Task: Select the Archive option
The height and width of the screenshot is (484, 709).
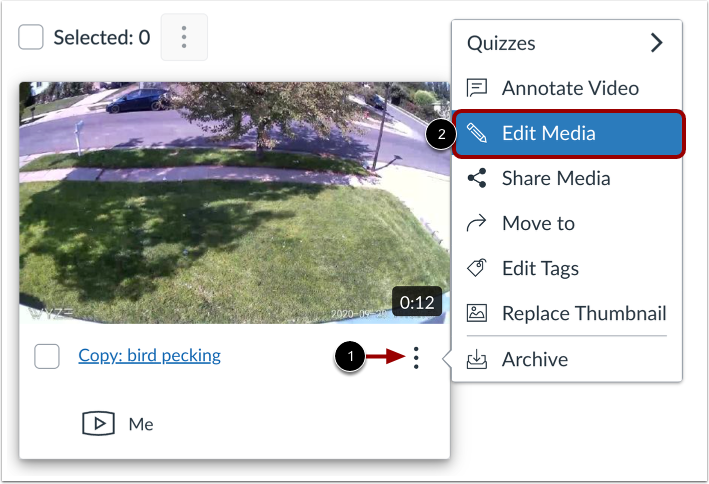Action: pos(567,359)
